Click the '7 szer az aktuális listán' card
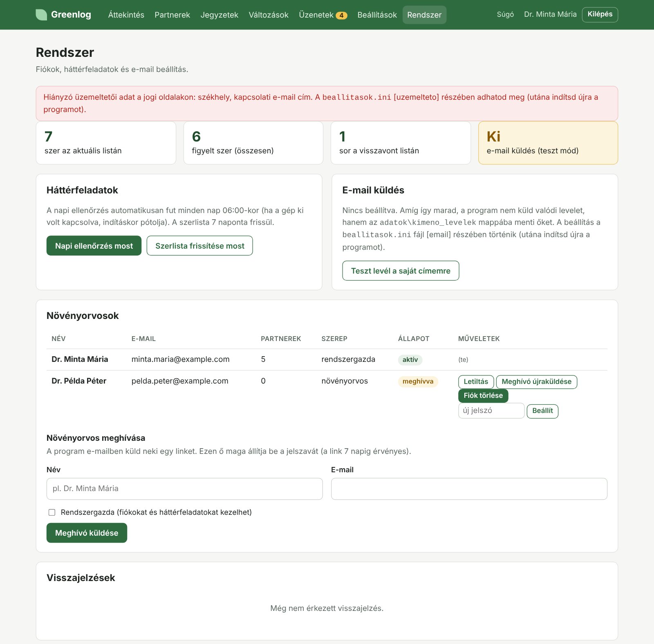This screenshot has width=654, height=644. point(106,143)
